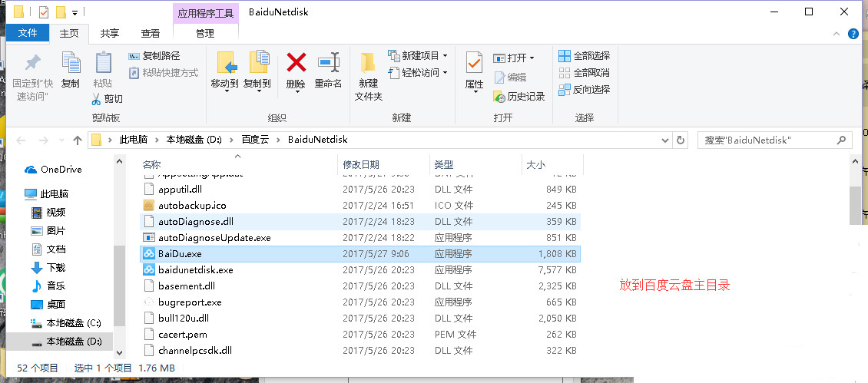Invert the current selection
This screenshot has width=868, height=383.
(585, 89)
